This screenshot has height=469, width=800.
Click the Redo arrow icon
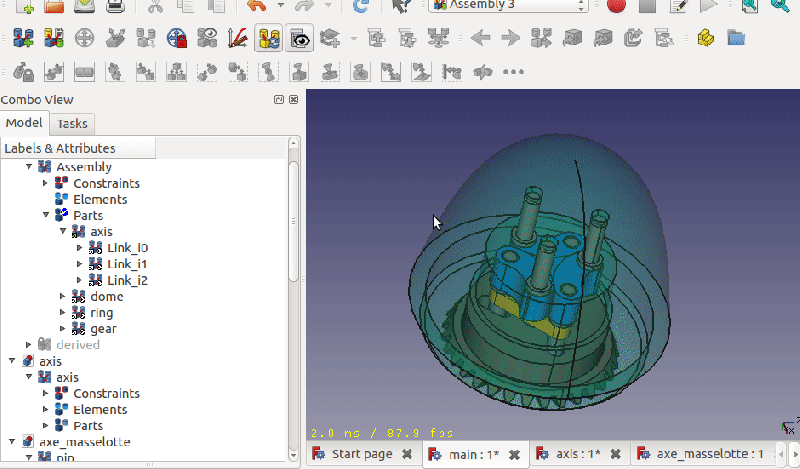305,6
